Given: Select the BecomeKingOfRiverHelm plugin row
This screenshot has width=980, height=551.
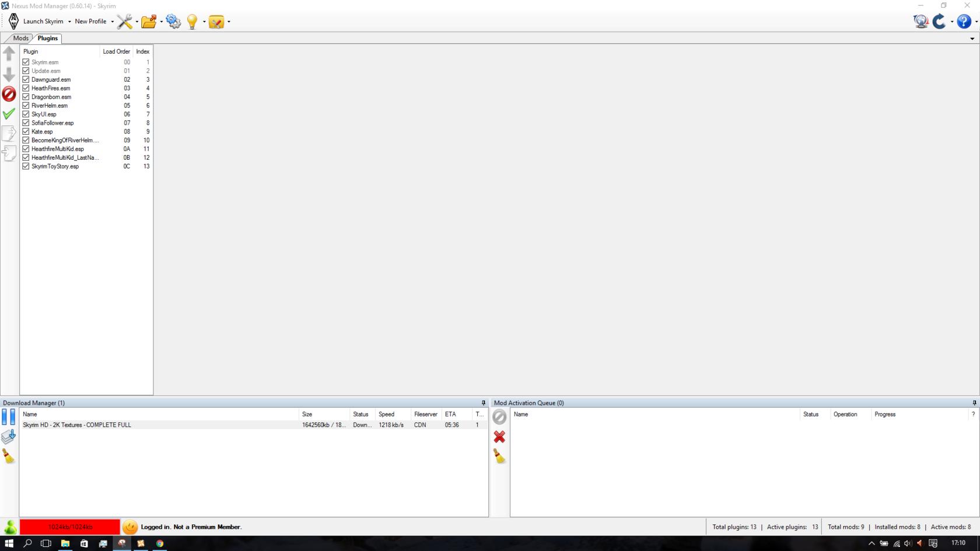Looking at the screenshot, I should click(x=86, y=140).
